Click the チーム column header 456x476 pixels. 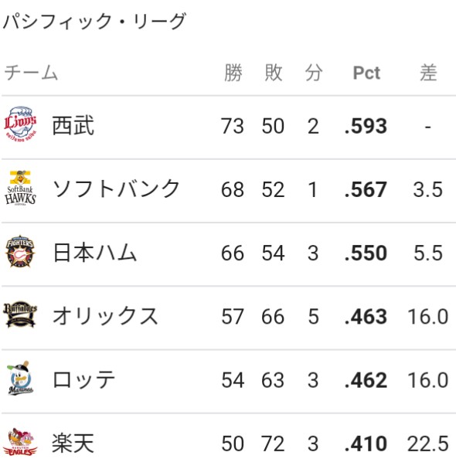coord(31,73)
